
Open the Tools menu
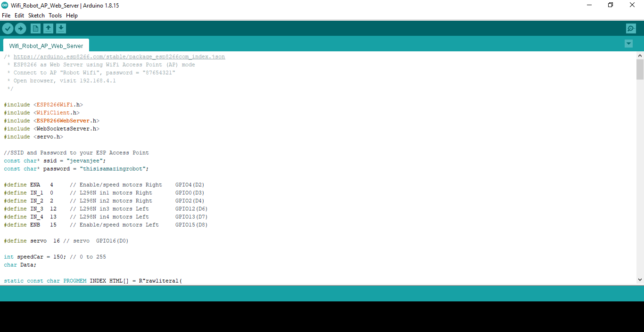(55, 15)
